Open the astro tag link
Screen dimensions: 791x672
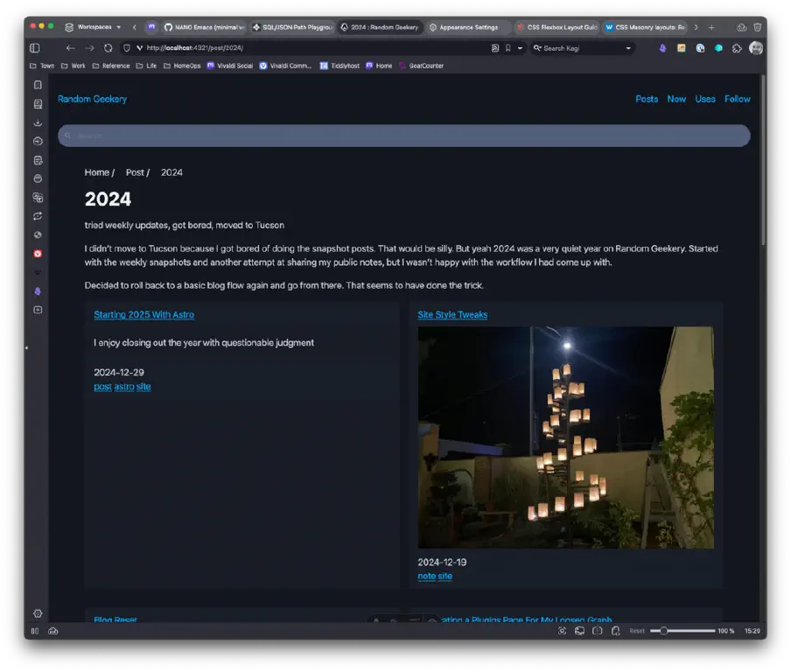(124, 387)
